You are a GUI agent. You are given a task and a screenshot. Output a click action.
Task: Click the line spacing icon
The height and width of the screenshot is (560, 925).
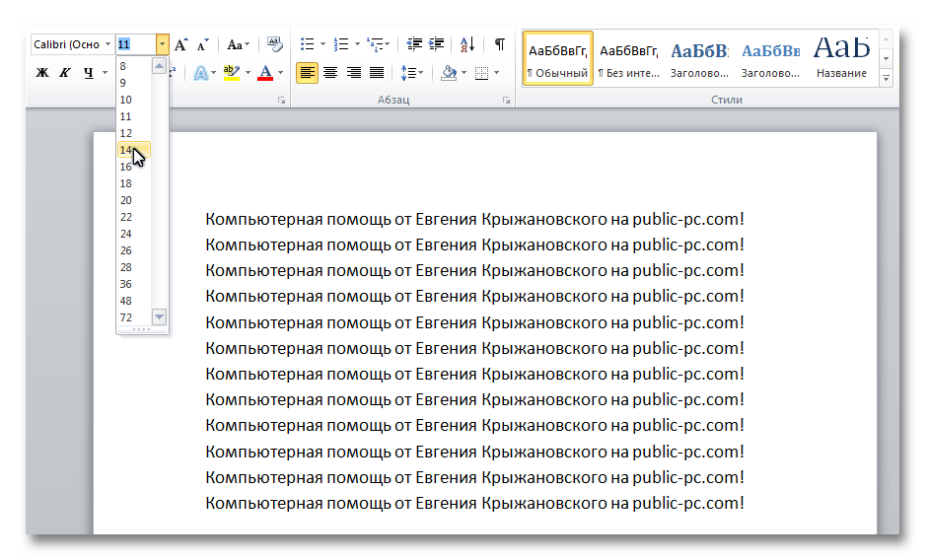(x=408, y=73)
